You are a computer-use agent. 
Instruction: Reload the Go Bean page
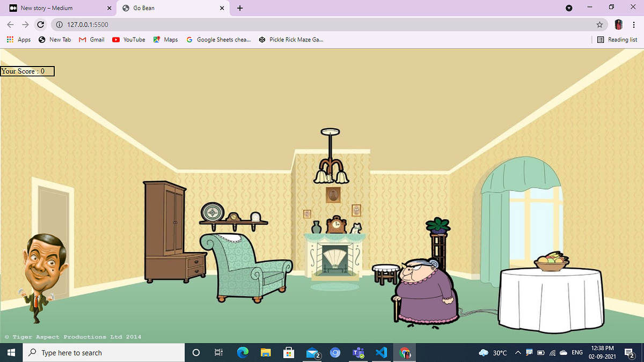pyautogui.click(x=41, y=25)
